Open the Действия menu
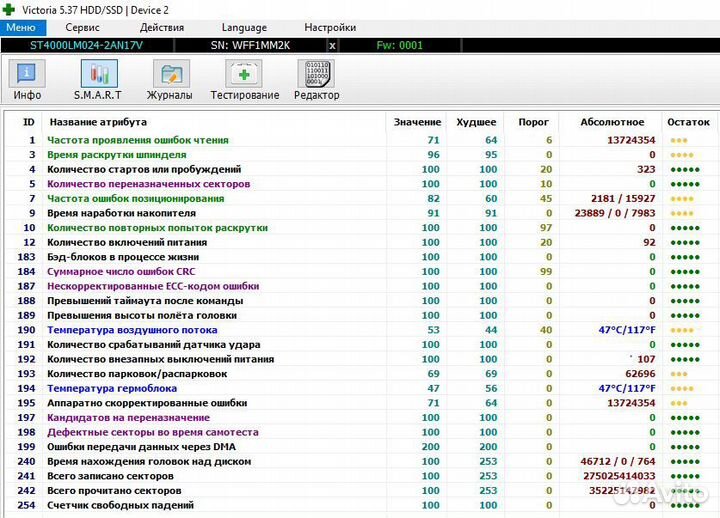Screen dimensions: 720x518 click(161, 27)
